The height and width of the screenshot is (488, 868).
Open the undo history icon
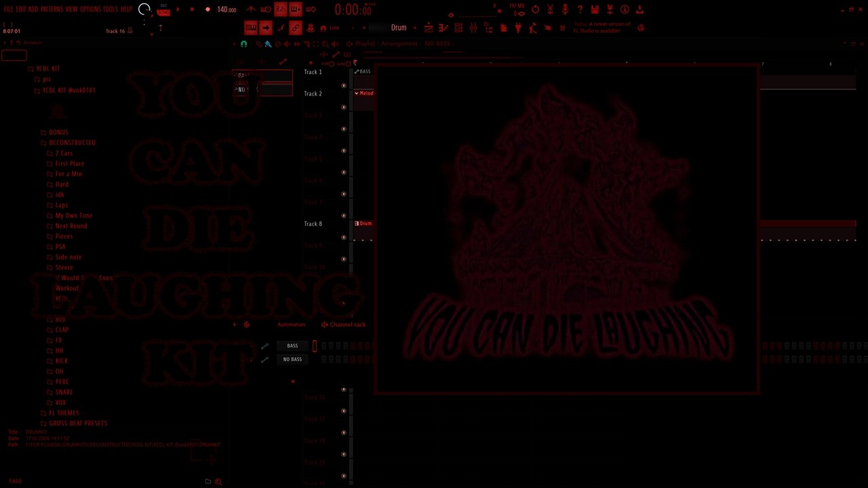tap(535, 9)
